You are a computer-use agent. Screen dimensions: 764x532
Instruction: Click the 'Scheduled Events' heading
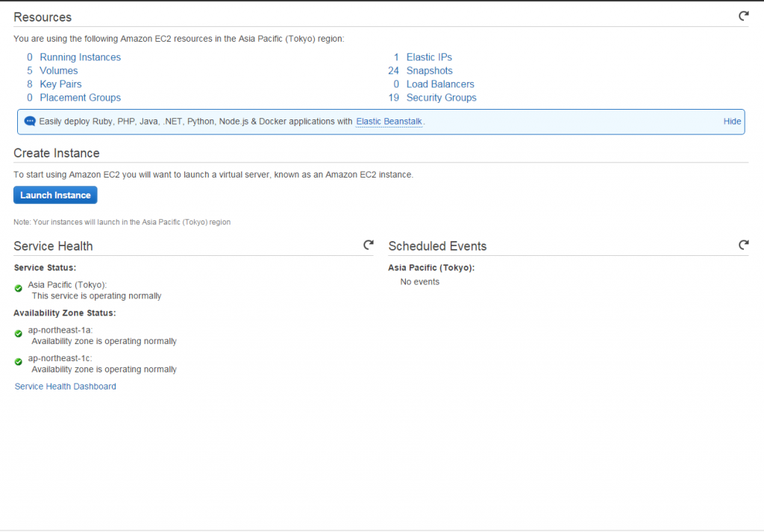(x=437, y=246)
